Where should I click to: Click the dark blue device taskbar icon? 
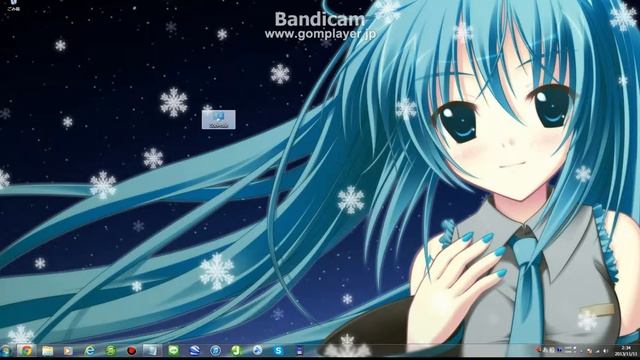pos(299,351)
